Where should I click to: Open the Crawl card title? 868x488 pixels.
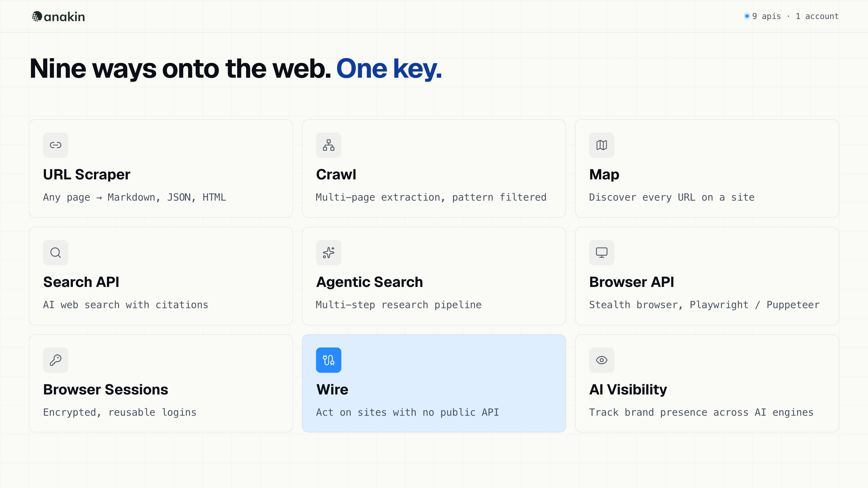336,174
